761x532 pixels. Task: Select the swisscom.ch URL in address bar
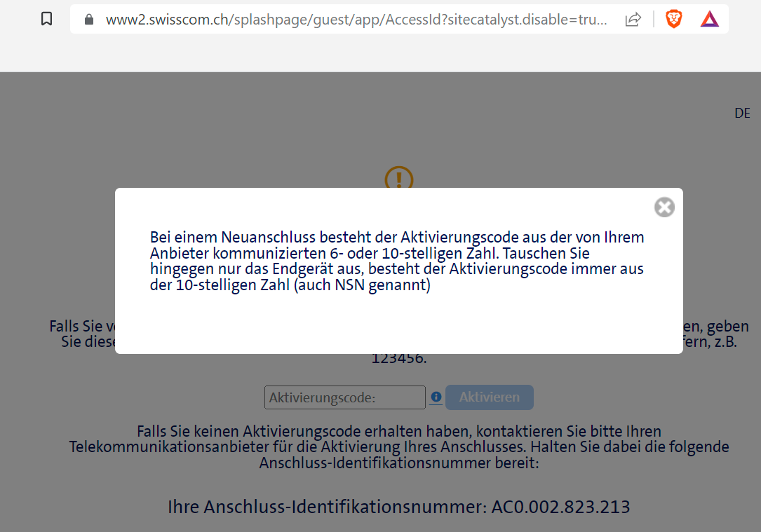click(356, 20)
